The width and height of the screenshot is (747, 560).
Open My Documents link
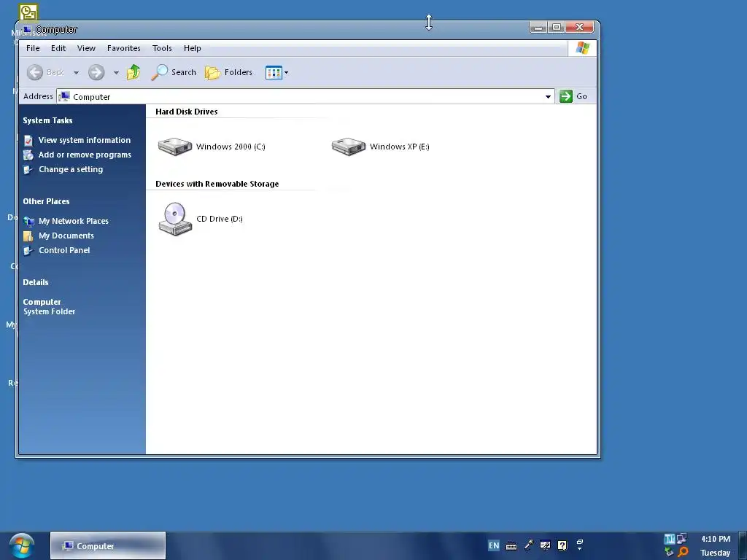coord(66,236)
